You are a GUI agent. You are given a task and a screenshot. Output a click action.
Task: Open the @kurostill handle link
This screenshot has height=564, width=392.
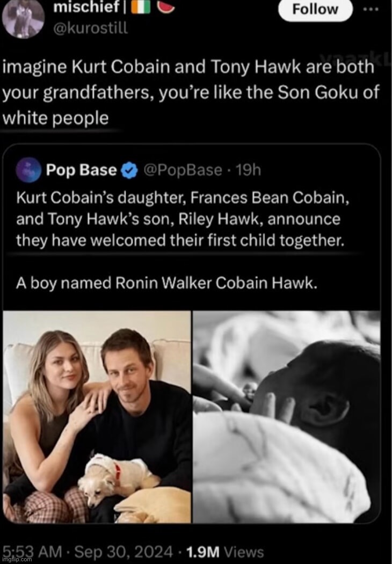point(90,28)
